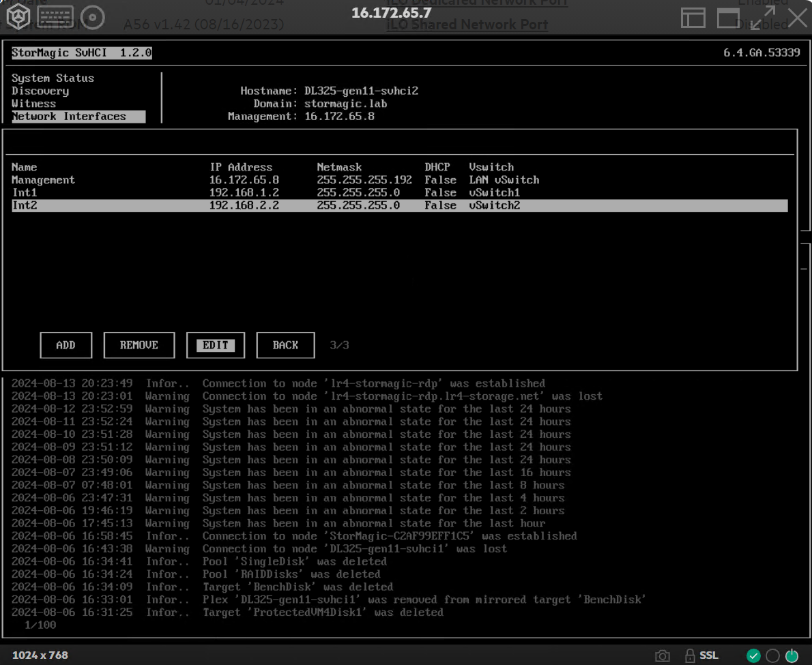Click the SSL padlock icon
Viewport: 812px width, 665px height.
(x=690, y=655)
